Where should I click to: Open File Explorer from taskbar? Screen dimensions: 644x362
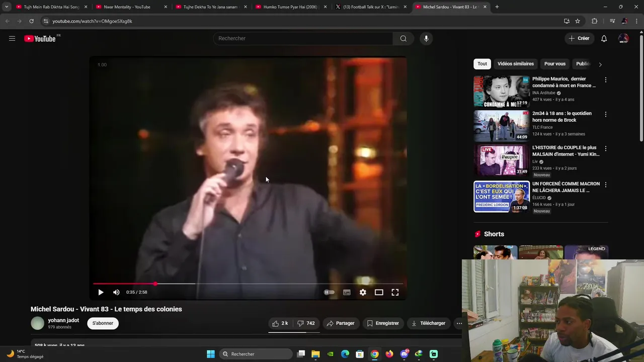pyautogui.click(x=315, y=354)
